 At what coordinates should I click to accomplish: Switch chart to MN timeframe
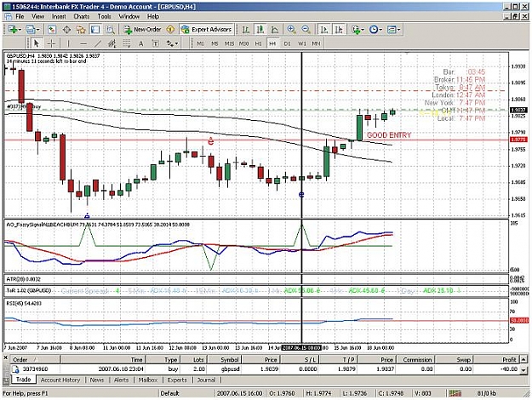(x=316, y=43)
